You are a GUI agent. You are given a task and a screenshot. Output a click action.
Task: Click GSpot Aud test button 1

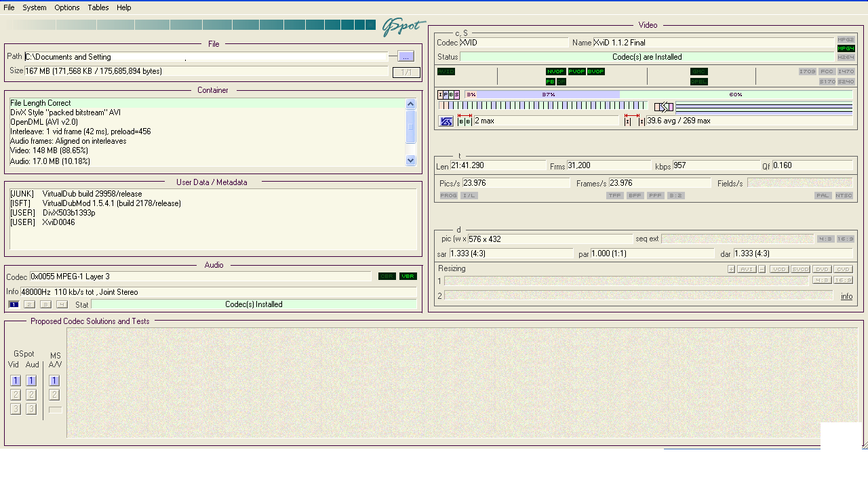(31, 381)
